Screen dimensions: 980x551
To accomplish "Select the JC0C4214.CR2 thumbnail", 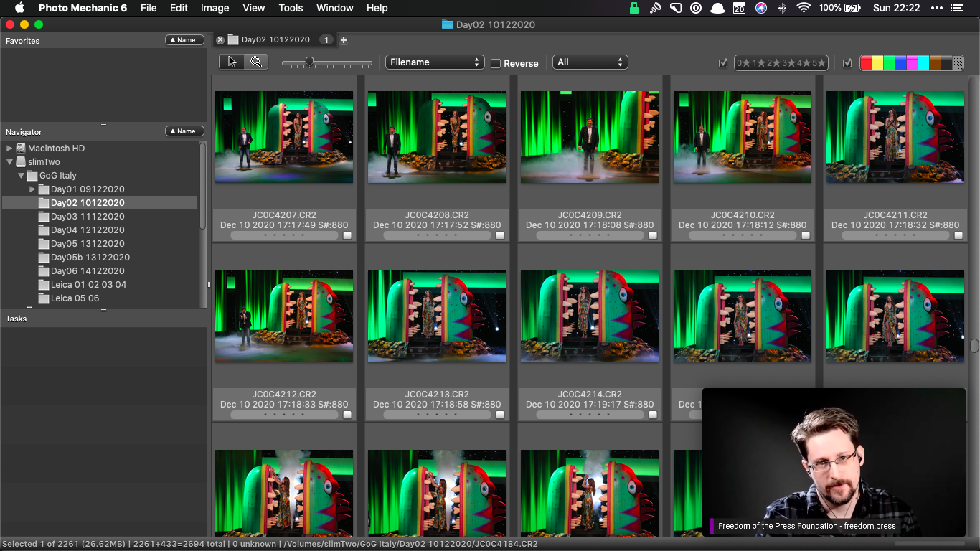I will (590, 316).
